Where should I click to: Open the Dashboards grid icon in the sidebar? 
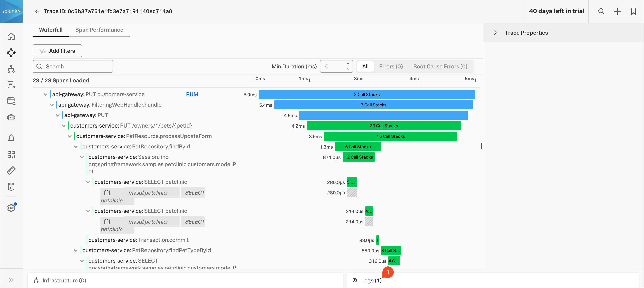[x=11, y=154]
